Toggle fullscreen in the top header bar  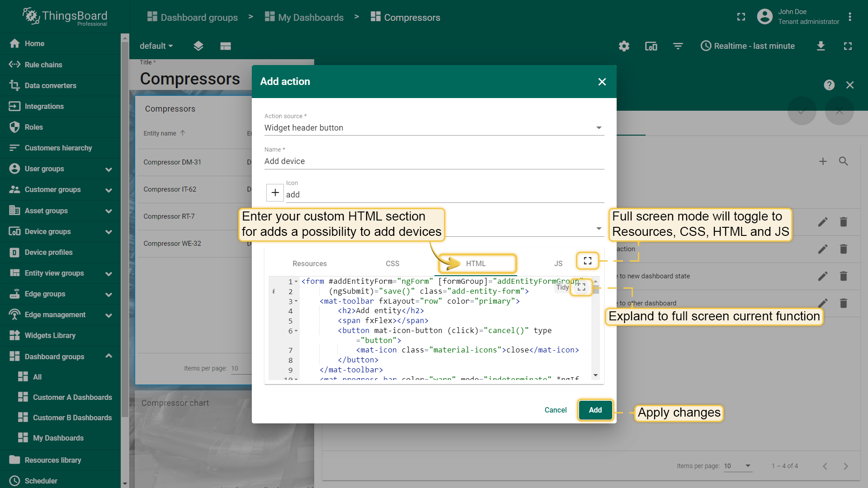coord(741,17)
